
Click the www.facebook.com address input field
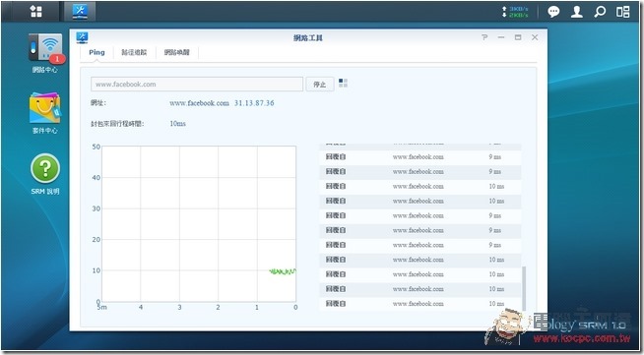[197, 84]
